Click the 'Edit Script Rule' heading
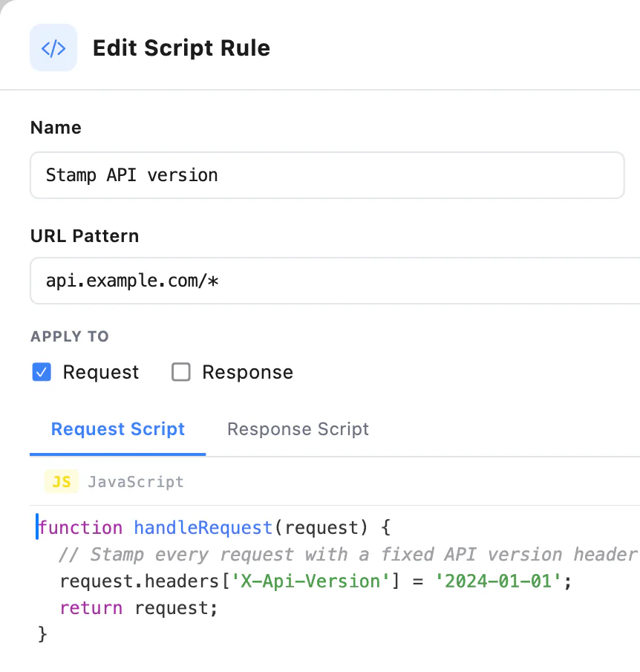640x672 pixels. click(181, 48)
